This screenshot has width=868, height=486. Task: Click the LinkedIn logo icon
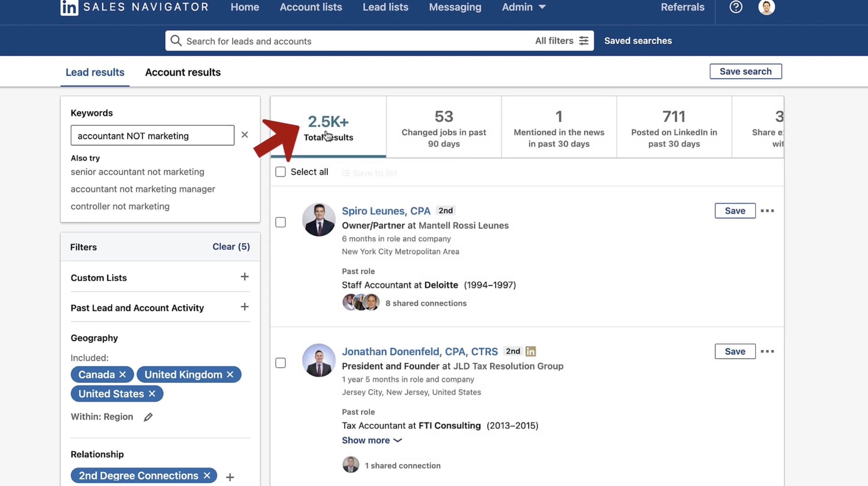tap(69, 7)
